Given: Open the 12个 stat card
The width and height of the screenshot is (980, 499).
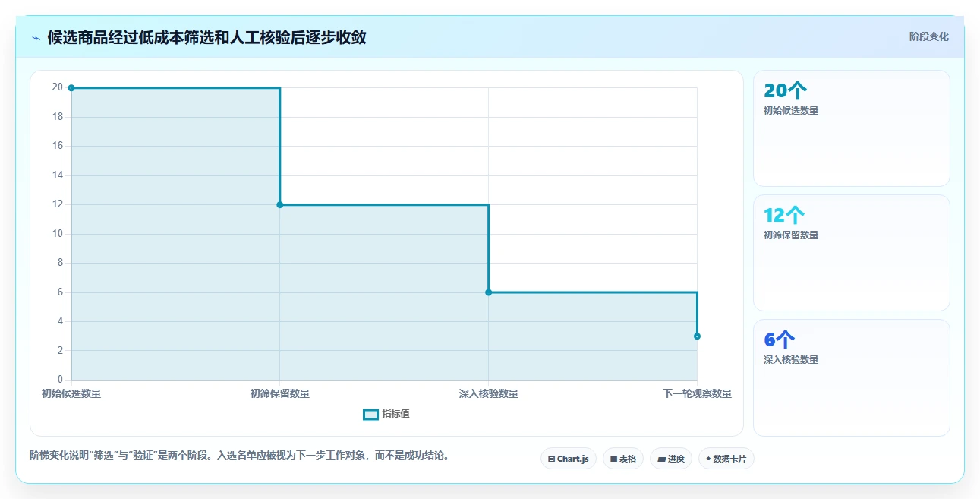Looking at the screenshot, I should tap(851, 253).
